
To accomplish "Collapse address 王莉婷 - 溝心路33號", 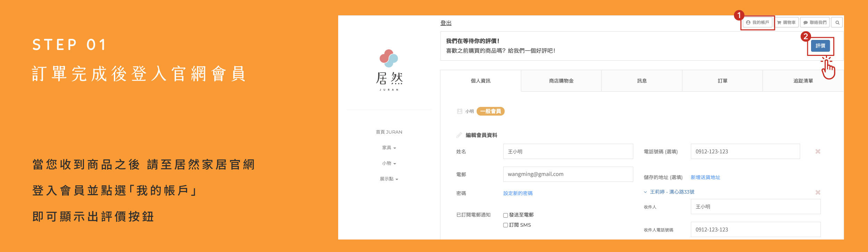I will (669, 192).
